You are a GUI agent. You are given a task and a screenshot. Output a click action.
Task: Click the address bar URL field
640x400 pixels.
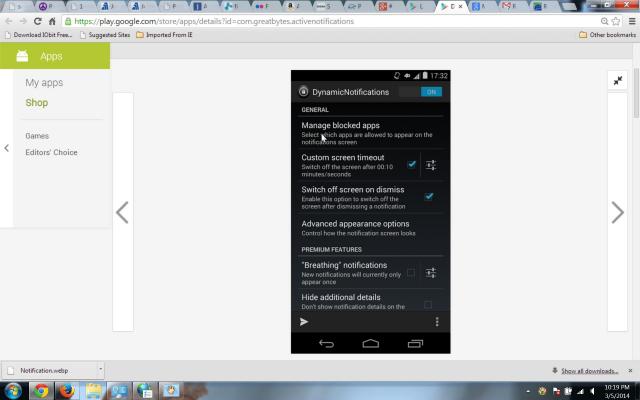pyautogui.click(x=300, y=20)
